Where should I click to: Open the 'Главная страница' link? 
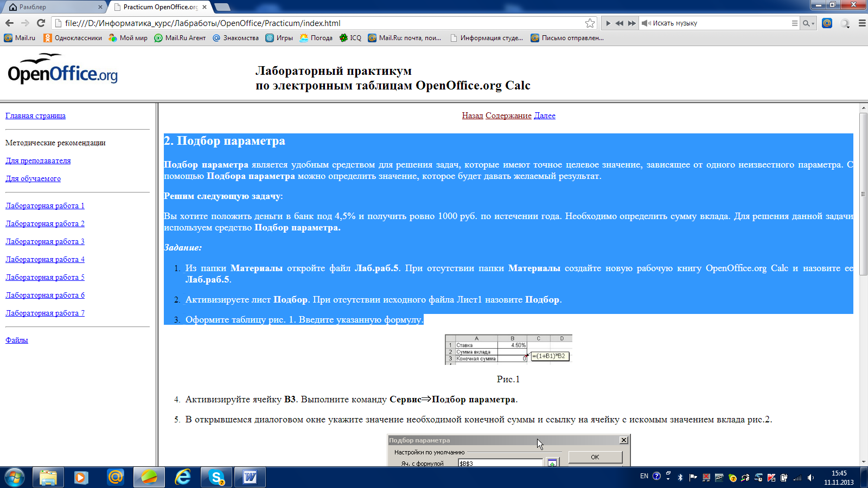tap(35, 115)
